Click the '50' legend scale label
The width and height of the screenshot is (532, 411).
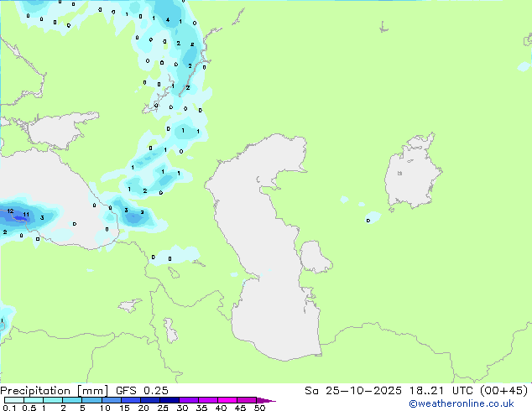[259, 408]
